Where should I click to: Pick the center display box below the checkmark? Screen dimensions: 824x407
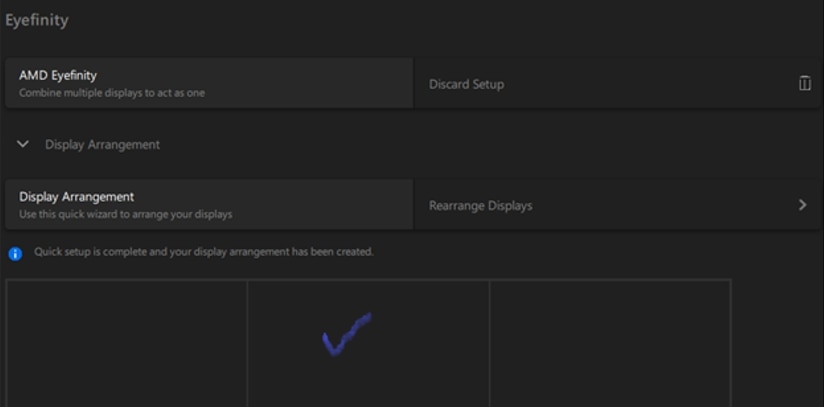[x=368, y=385]
